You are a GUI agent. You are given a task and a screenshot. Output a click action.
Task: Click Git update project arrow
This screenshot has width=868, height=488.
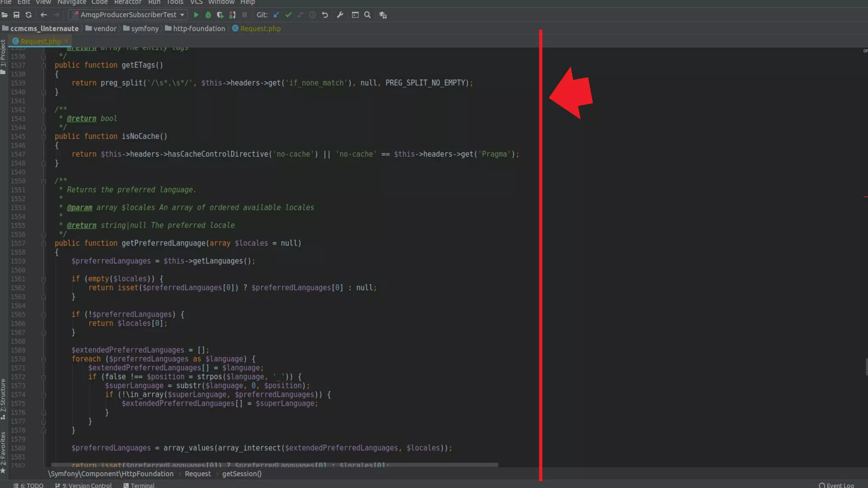click(276, 15)
